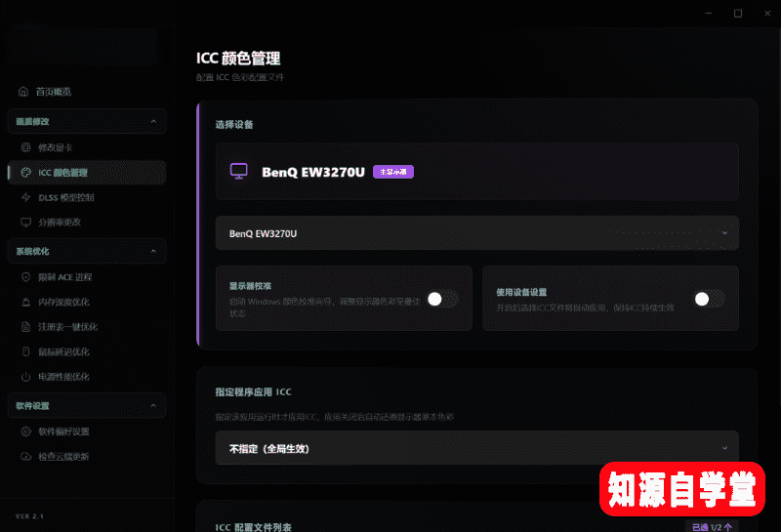Open the 不指定（全局生效）program dropdown
The image size is (781, 532).
477,448
